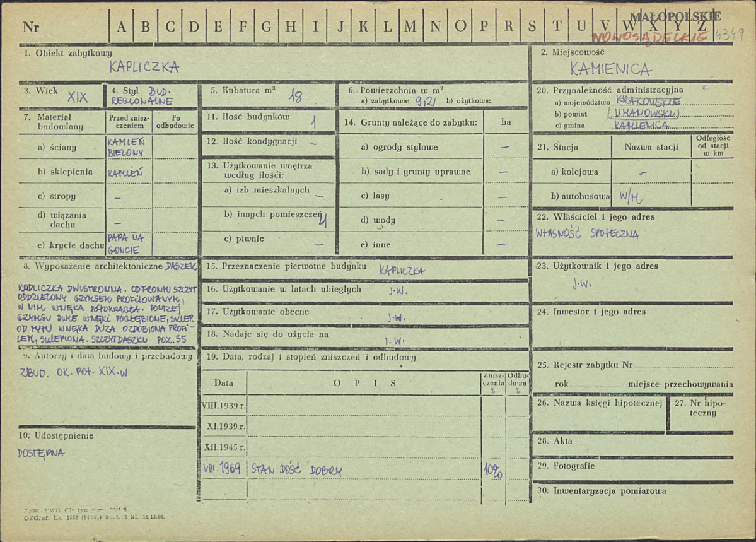Click the 'XII.1945 r.' date row
The height and width of the screenshot is (542, 756).
[x=224, y=447]
